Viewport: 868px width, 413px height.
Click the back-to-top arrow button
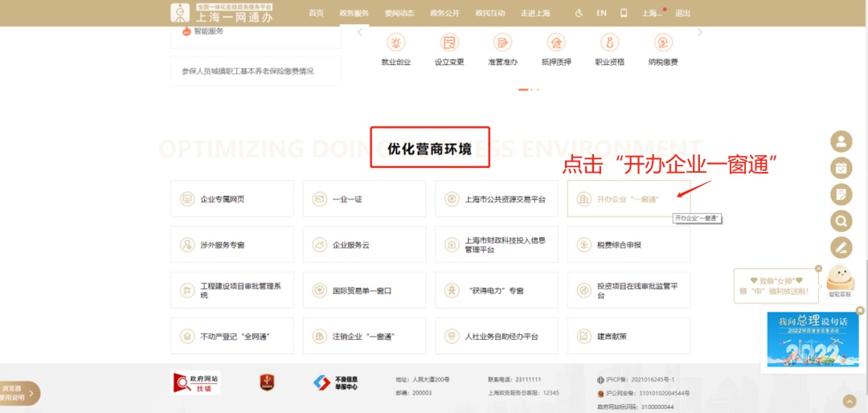point(850,401)
